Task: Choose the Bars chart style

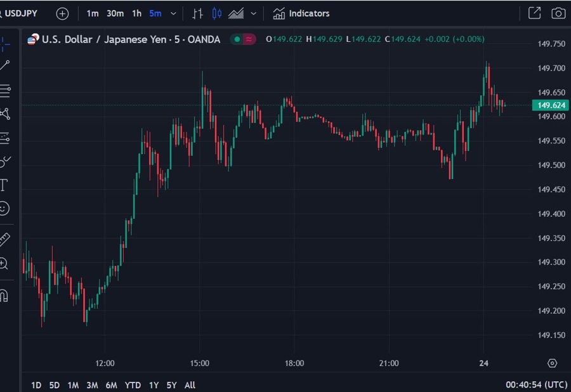Action: coord(197,13)
